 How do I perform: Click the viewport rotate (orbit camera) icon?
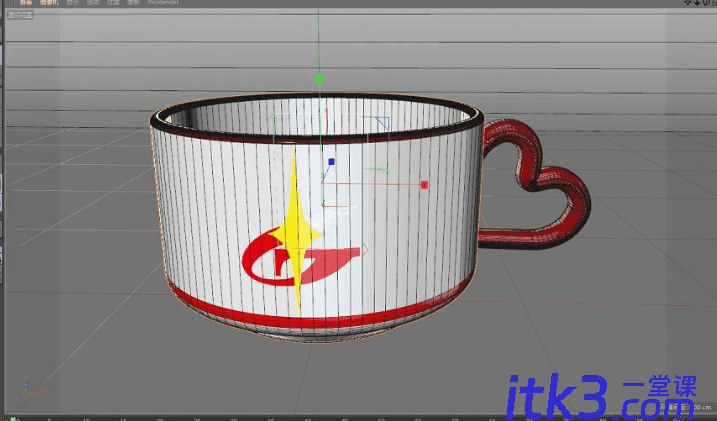pos(706,2)
